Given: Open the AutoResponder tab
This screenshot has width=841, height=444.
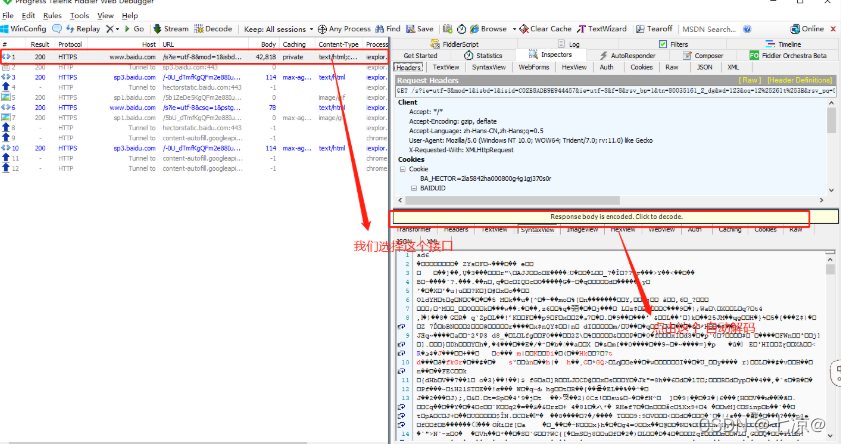Looking at the screenshot, I should [x=628, y=55].
